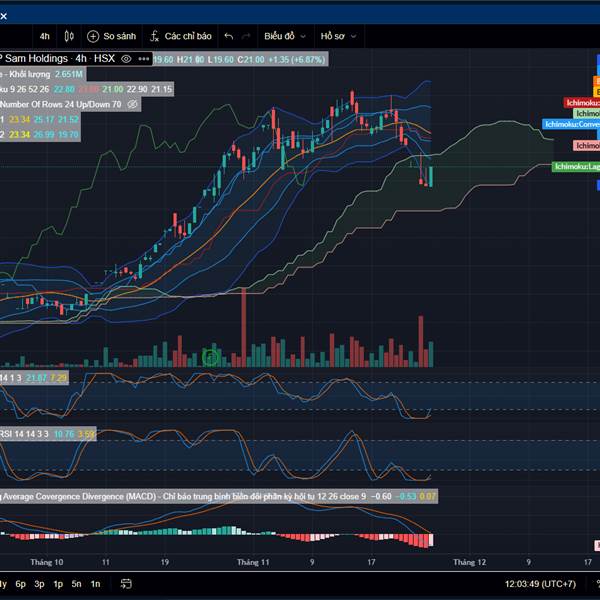Viewport: 600px width, 600px height.
Task: Click the Tháng 10 time axis label
Action: point(47,562)
